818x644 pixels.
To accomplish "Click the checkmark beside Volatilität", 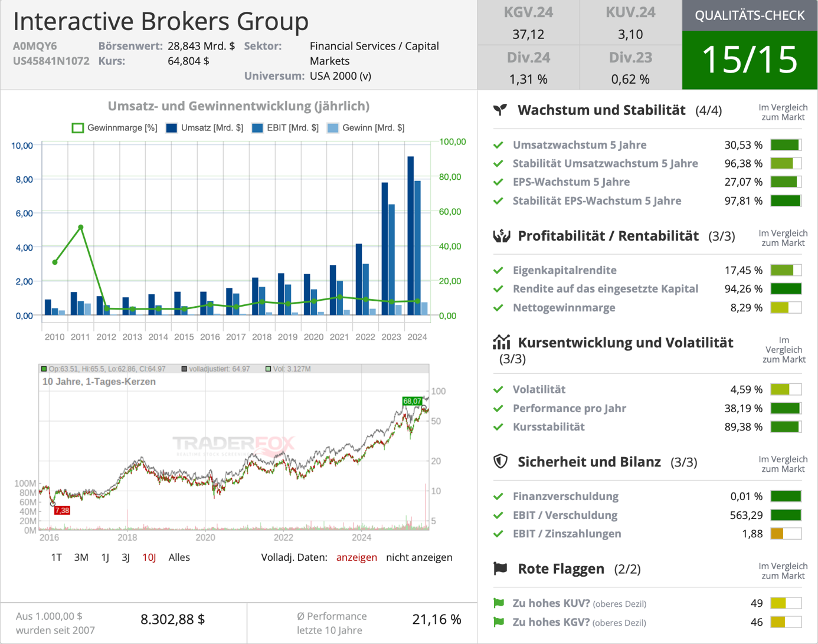I will pyautogui.click(x=499, y=389).
